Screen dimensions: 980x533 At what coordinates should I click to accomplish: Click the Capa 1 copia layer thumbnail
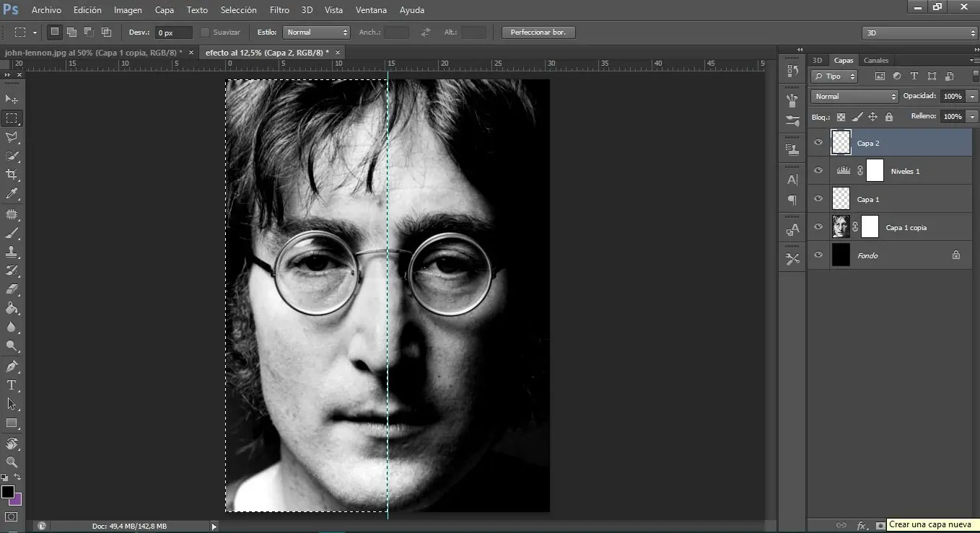click(x=841, y=226)
